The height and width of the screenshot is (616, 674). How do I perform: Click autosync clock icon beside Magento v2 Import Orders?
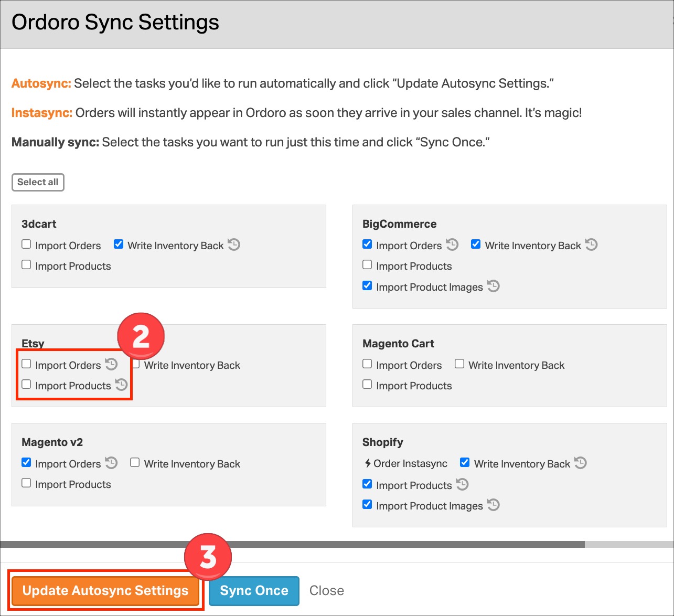[x=111, y=463]
